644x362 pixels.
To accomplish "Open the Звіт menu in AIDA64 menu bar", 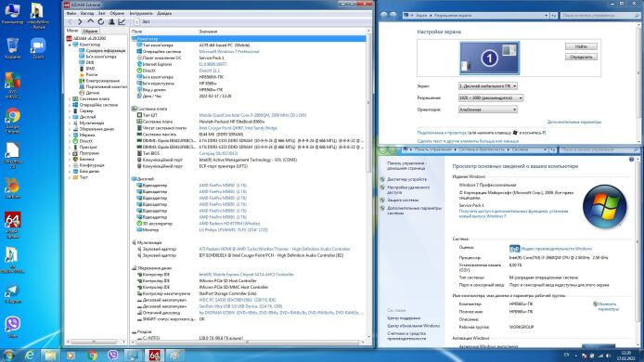I will pos(101,13).
